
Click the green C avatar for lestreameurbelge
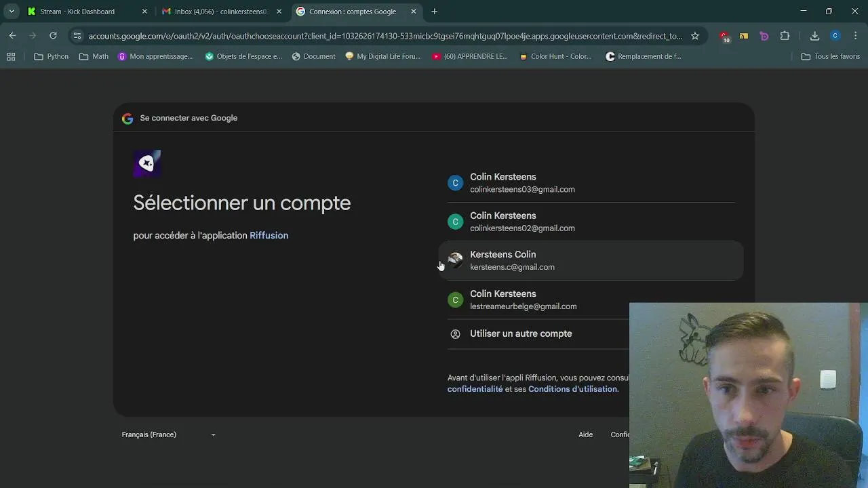(x=456, y=300)
